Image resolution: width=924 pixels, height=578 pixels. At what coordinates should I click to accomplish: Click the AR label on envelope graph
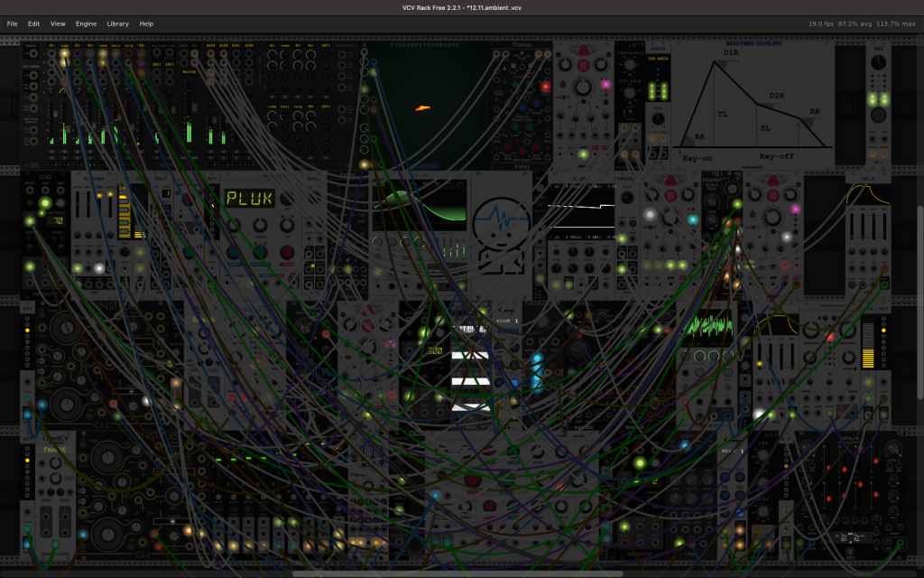coord(699,137)
